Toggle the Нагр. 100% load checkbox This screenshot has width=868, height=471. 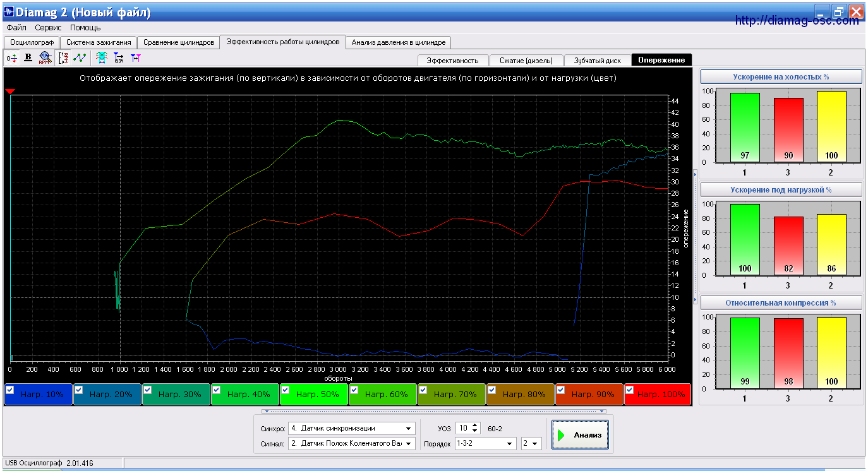(x=630, y=390)
